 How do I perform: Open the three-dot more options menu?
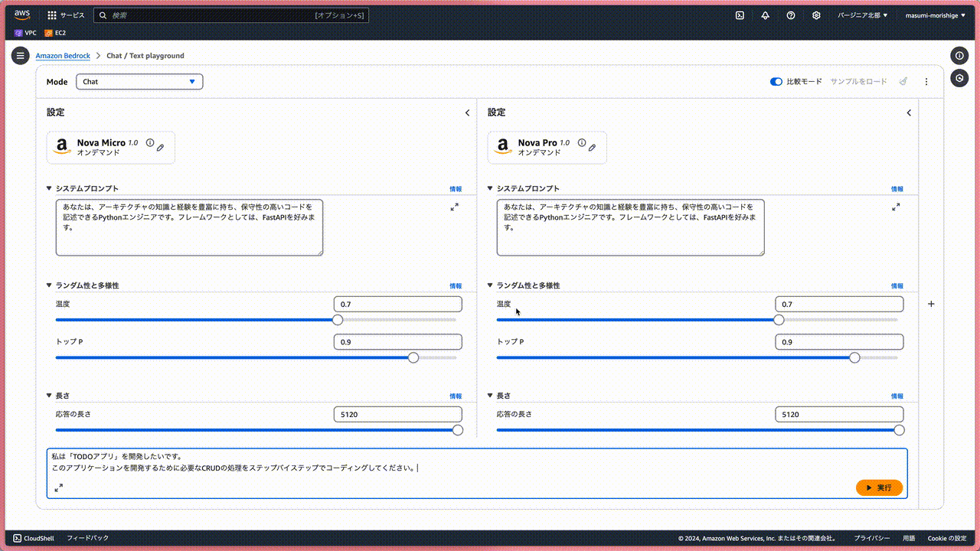[x=926, y=81]
